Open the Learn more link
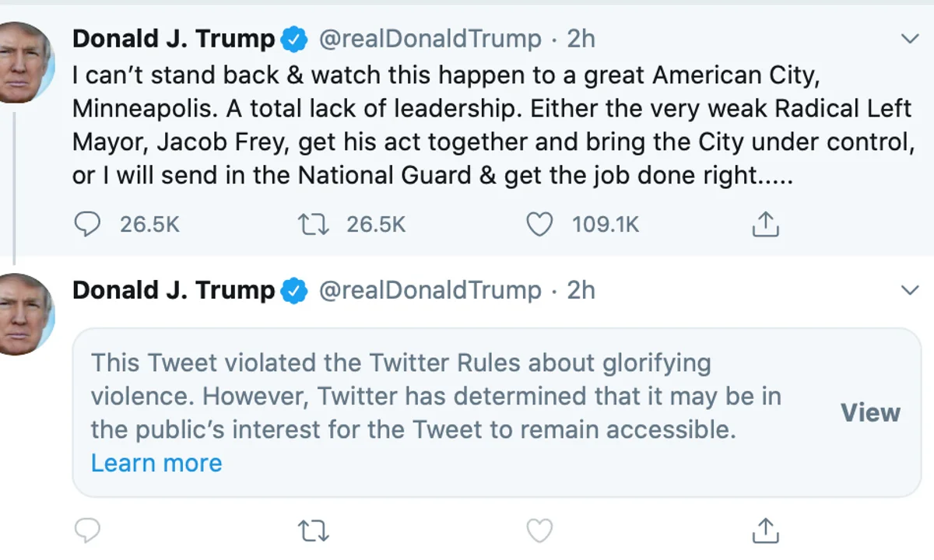 click(x=156, y=463)
